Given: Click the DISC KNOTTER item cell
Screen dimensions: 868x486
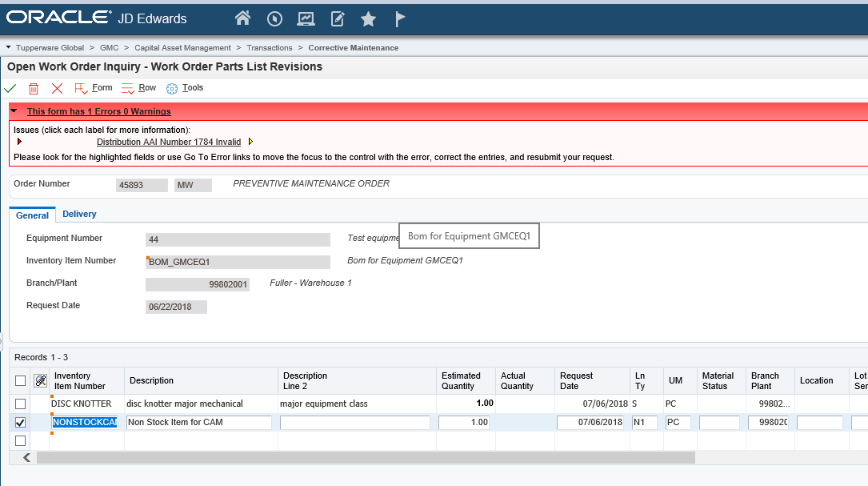Looking at the screenshot, I should point(87,404).
